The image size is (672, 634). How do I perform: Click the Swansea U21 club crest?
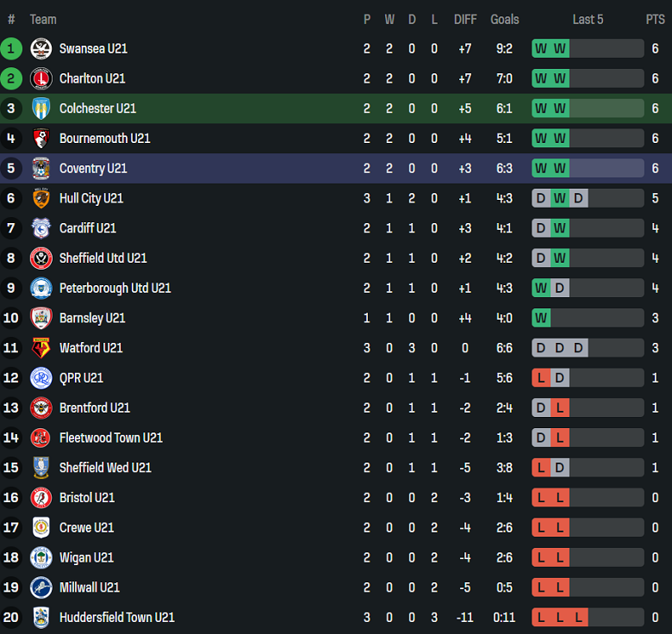[40, 49]
